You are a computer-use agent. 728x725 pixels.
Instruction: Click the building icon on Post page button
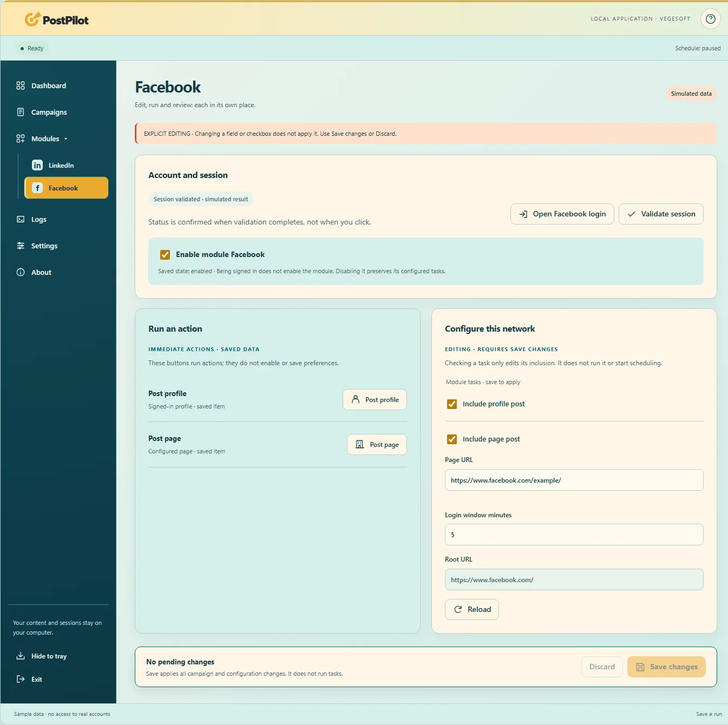(x=360, y=444)
